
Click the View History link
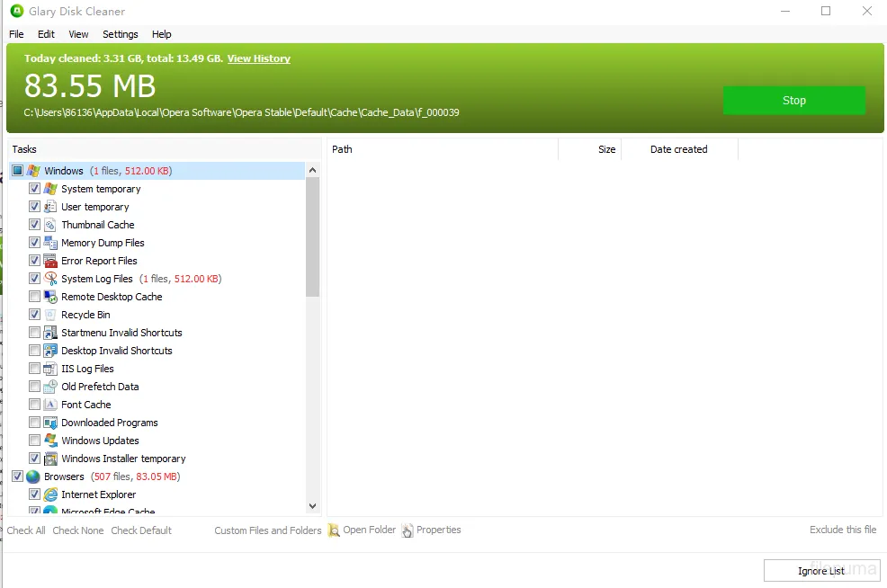(258, 58)
